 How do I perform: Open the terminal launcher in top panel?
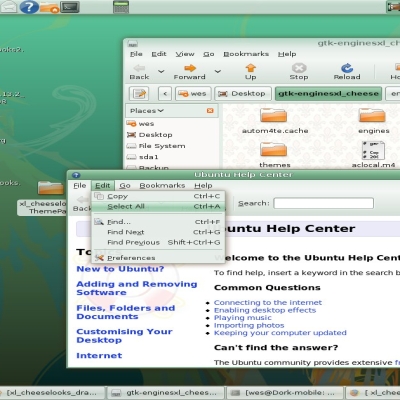(x=70, y=7)
